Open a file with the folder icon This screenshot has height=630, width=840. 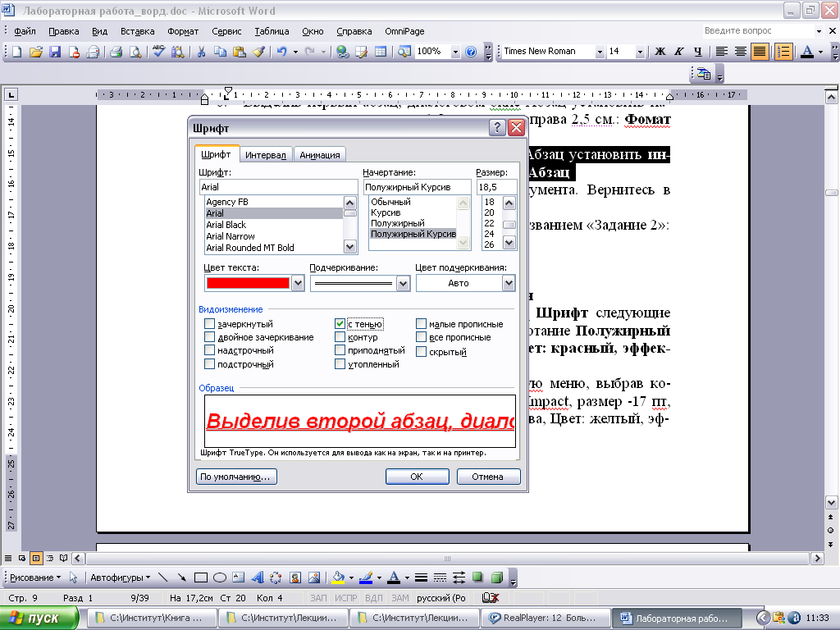point(35,52)
